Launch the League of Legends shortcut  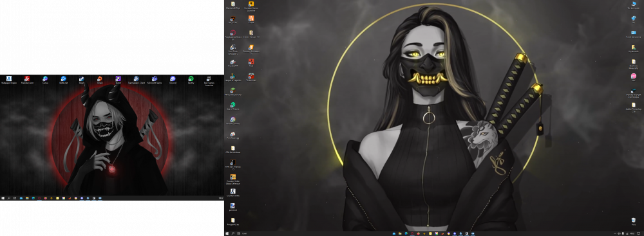coord(233,77)
